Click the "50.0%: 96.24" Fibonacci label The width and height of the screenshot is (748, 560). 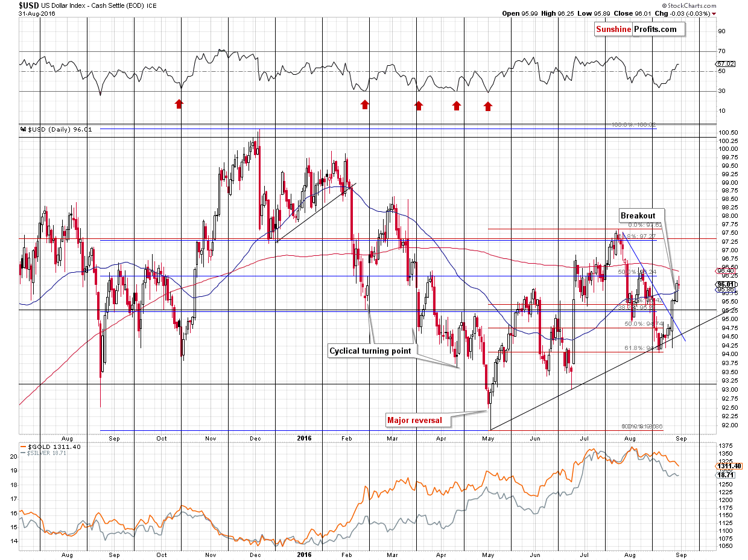tap(636, 272)
